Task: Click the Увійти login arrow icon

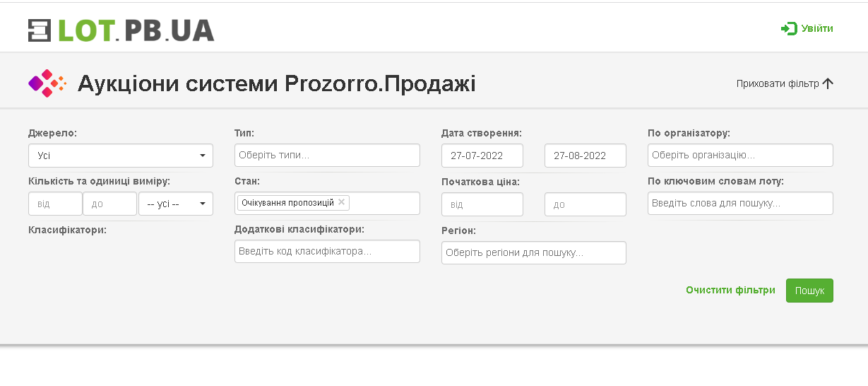Action: pos(788,28)
